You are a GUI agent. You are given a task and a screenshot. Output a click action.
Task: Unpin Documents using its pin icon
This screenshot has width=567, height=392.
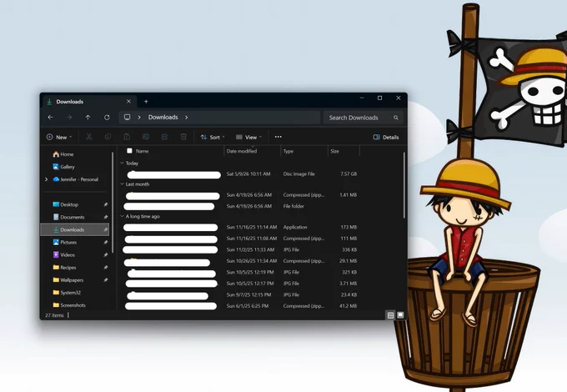coord(106,218)
